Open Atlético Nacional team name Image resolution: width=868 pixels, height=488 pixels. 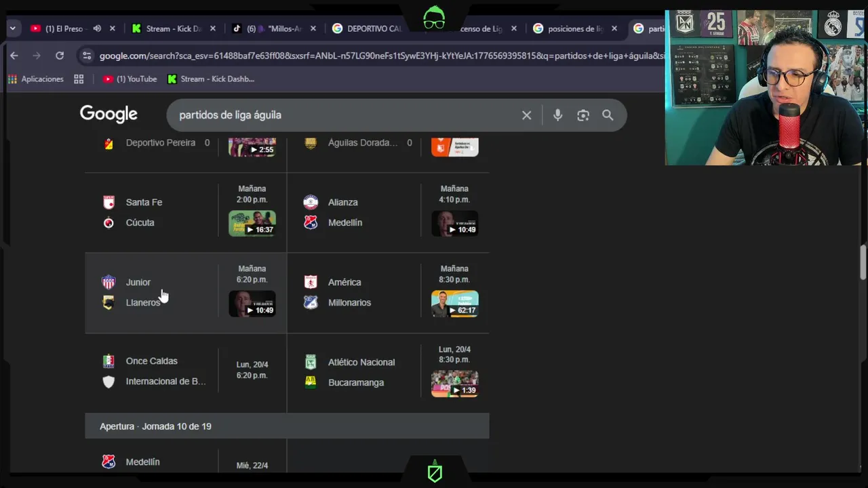pos(361,362)
